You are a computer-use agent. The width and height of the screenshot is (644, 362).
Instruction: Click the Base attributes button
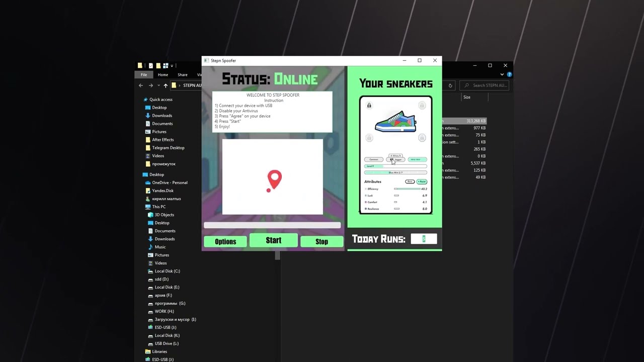[410, 182]
